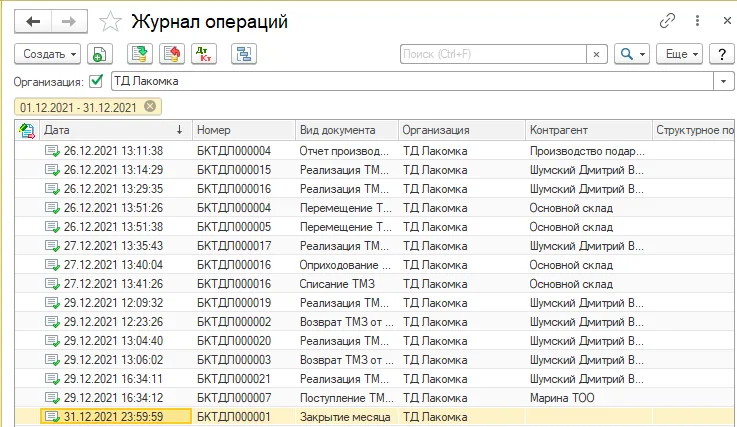Open related documents structure icon
Screen dimensions: 737x427
pos(244,54)
